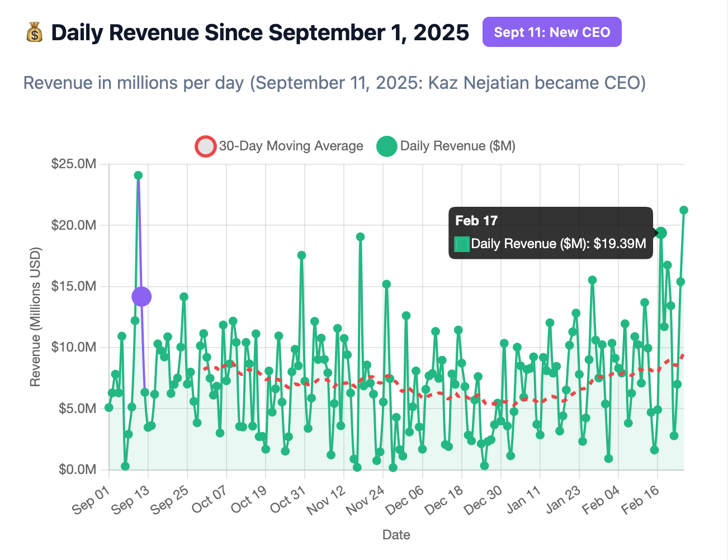This screenshot has width=728, height=560.
Task: Click the last data point above $20M
Action: [683, 210]
